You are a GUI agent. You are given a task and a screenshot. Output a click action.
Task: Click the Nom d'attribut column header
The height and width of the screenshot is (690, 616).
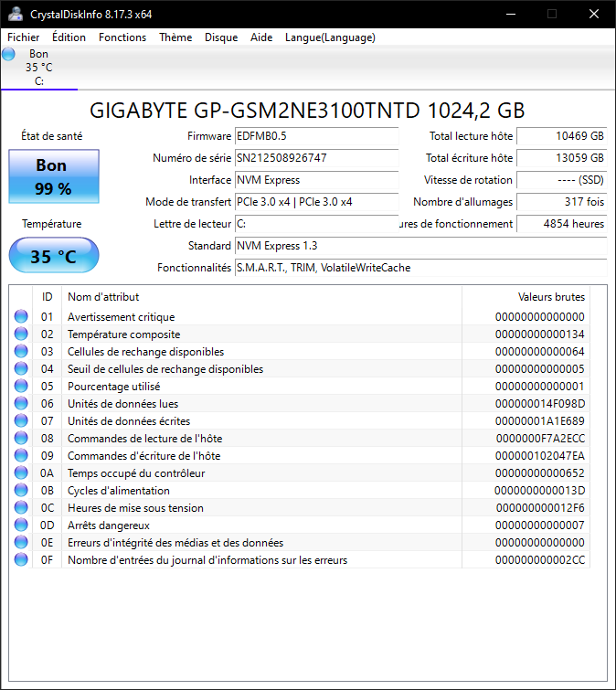pyautogui.click(x=261, y=297)
